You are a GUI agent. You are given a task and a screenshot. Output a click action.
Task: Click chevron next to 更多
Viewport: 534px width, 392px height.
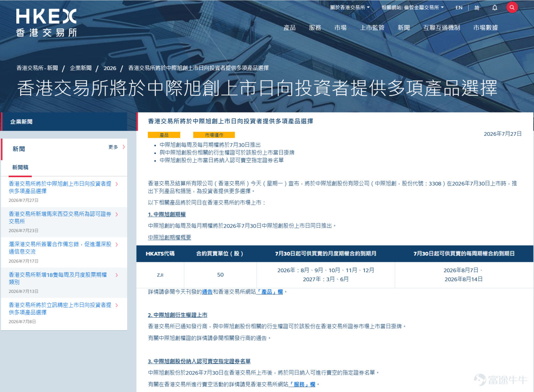123,147
